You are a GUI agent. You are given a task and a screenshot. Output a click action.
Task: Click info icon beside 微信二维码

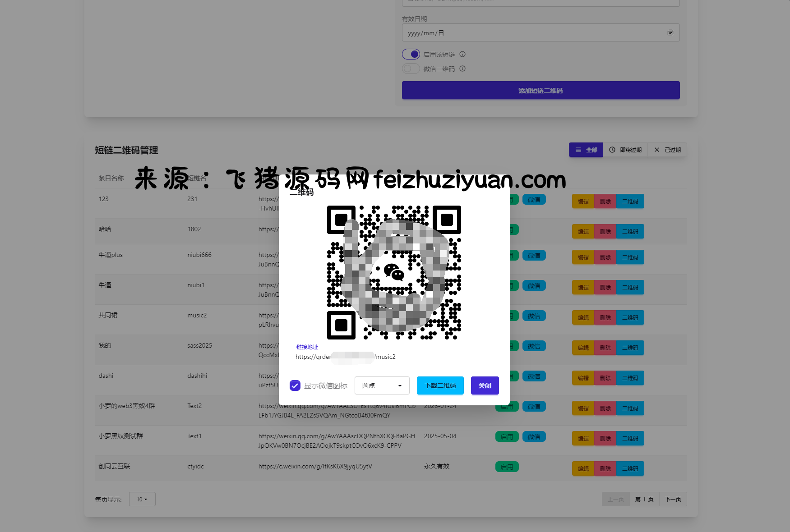462,69
